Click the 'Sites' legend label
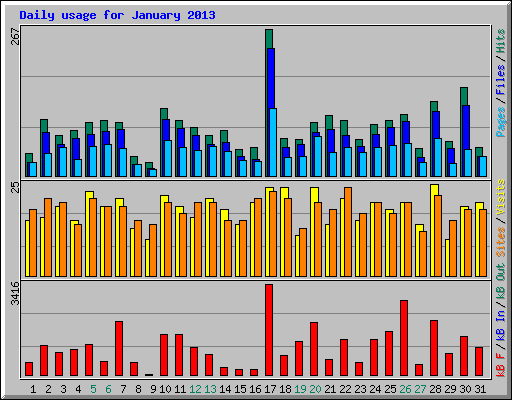 [501, 242]
